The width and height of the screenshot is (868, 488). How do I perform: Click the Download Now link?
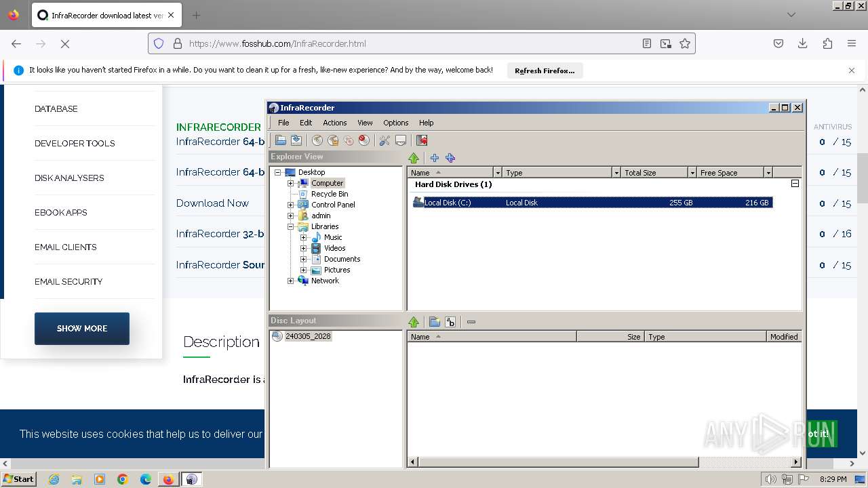point(212,203)
